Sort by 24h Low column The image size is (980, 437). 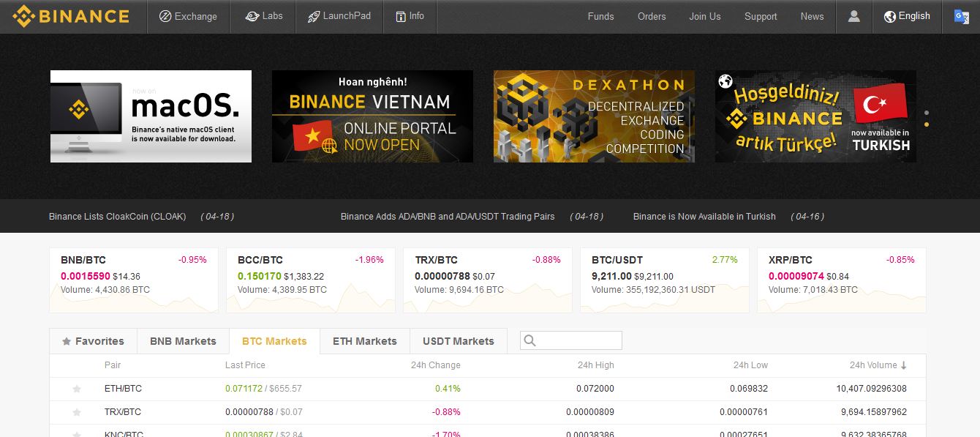click(750, 365)
